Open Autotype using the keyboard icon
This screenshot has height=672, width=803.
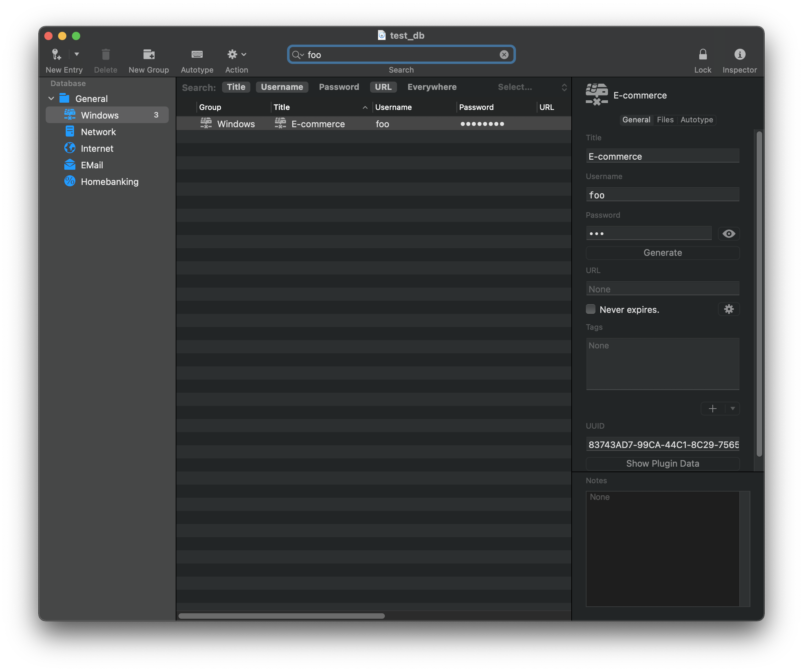coord(197,55)
